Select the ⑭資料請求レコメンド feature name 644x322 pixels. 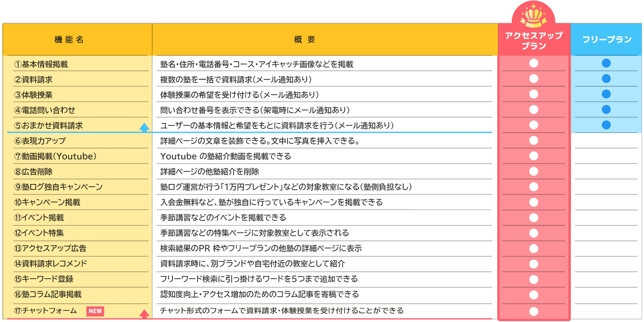tap(51, 264)
